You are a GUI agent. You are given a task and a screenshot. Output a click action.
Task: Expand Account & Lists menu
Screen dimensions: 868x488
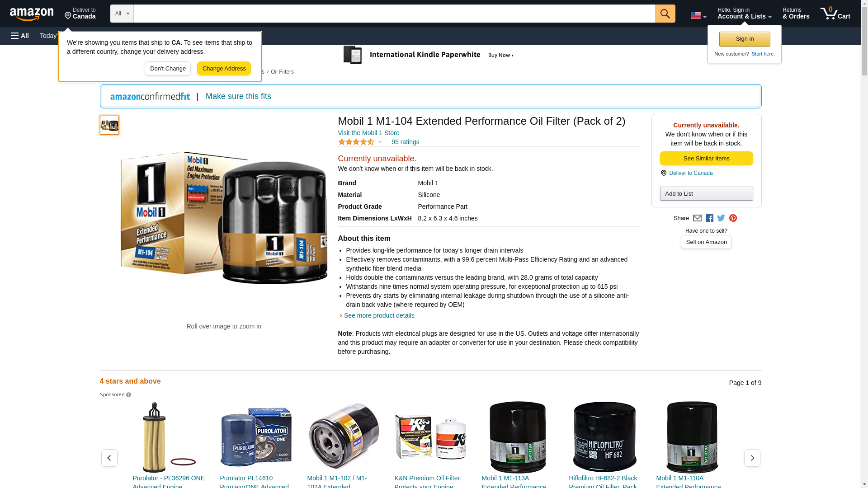744,14
